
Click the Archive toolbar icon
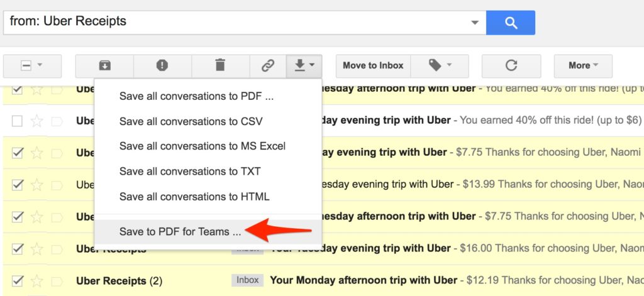105,66
